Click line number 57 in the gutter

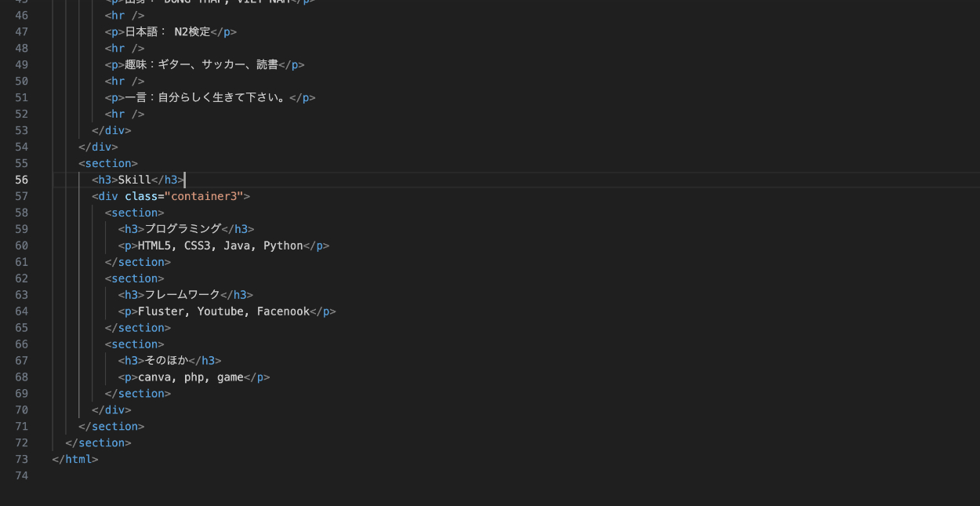click(21, 196)
